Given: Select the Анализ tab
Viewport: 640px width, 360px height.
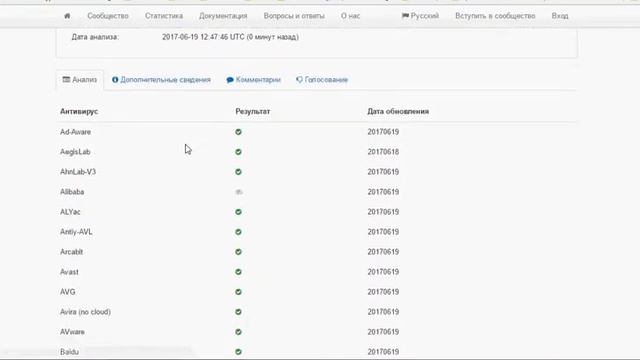Looking at the screenshot, I should point(80,80).
